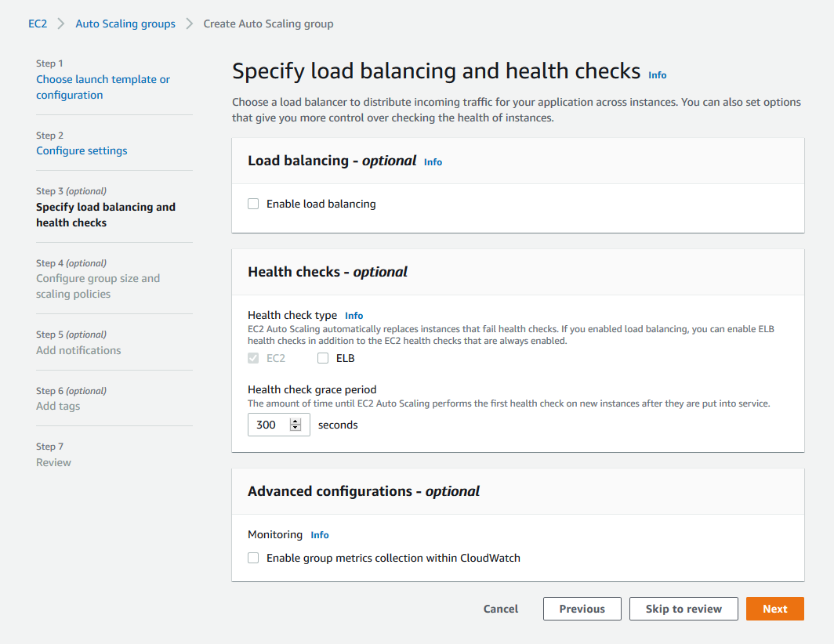This screenshot has height=644, width=834.
Task: Check the ELB health check box
Action: click(323, 358)
